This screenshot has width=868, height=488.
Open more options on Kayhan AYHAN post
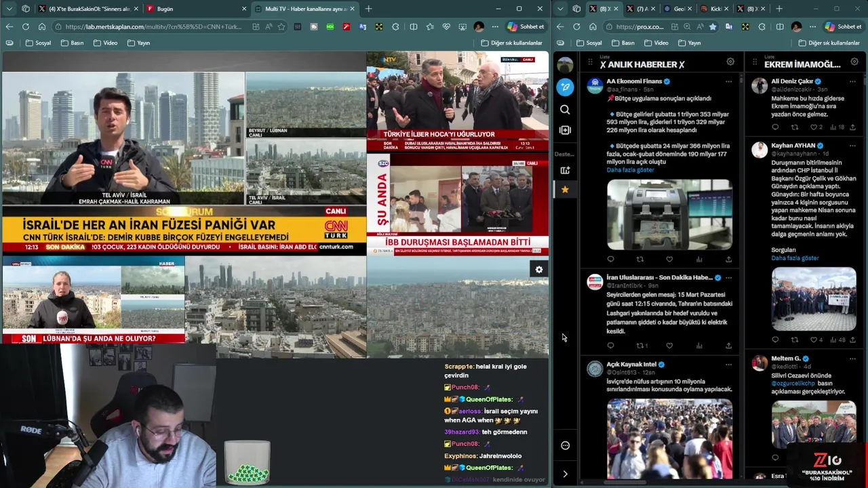(851, 146)
